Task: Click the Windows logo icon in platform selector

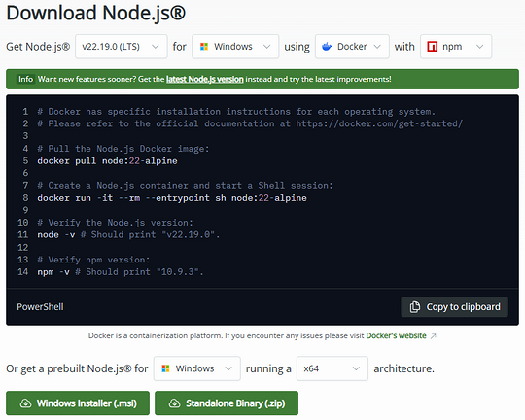Action: (x=204, y=47)
